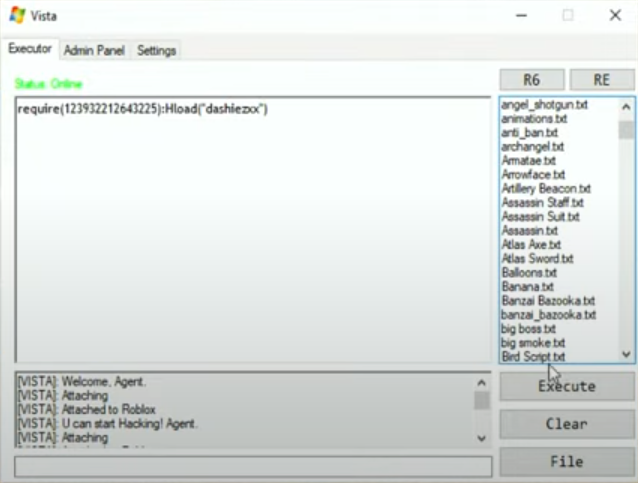Select animations.txt in script list
638x483 pixels.
point(534,119)
